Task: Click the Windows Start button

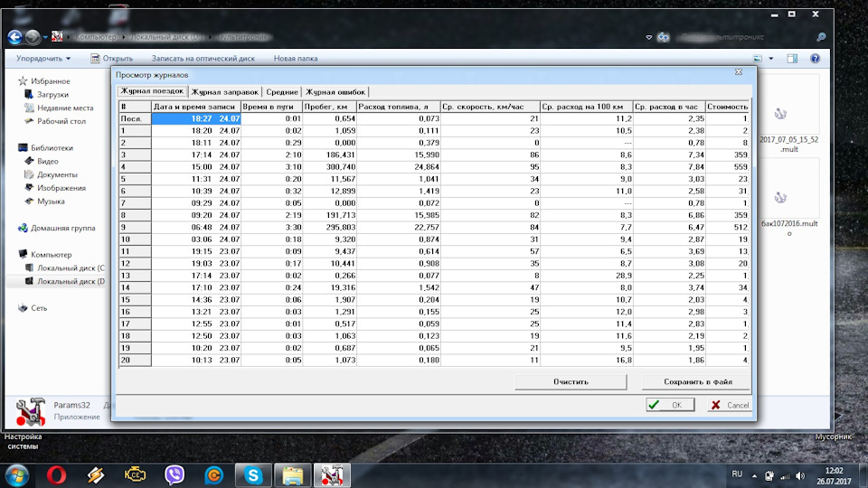Action: pyautogui.click(x=17, y=474)
